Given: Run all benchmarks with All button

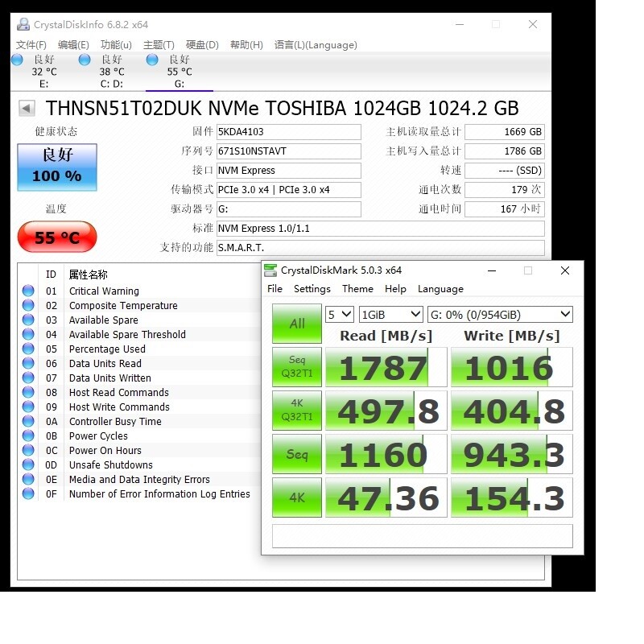Looking at the screenshot, I should pyautogui.click(x=297, y=324).
